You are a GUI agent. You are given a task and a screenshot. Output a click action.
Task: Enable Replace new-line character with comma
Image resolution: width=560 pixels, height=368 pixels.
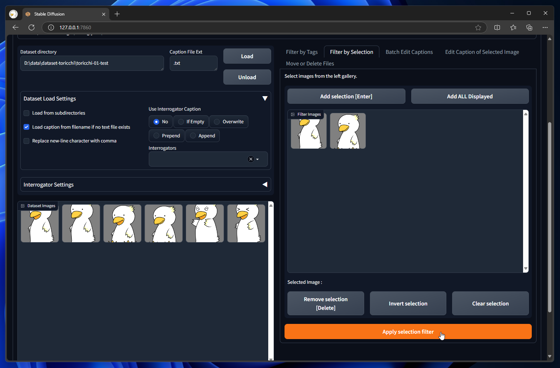click(x=26, y=141)
